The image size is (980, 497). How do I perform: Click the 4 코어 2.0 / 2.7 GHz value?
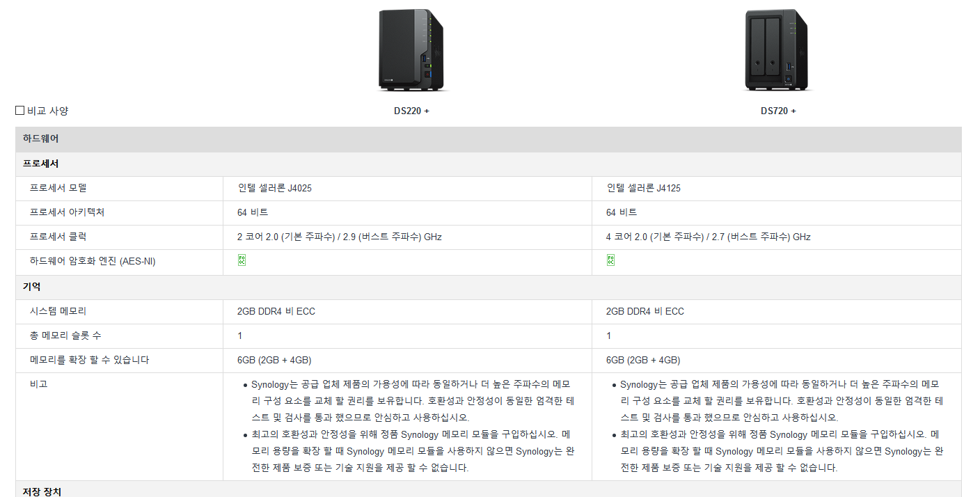click(x=709, y=237)
